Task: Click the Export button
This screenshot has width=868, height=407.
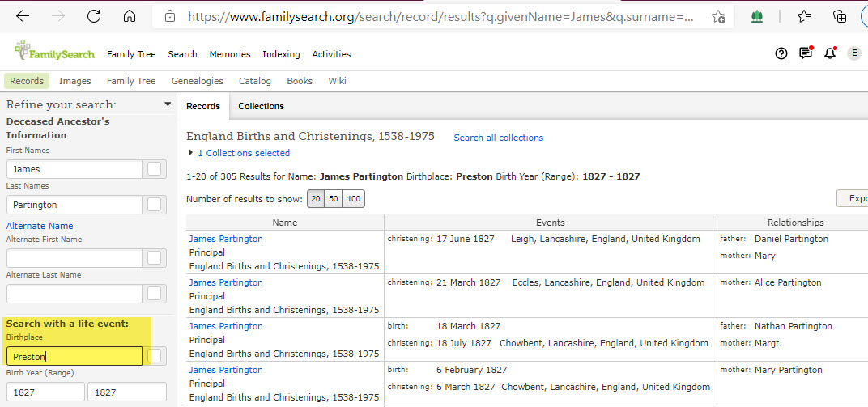Action: (x=852, y=198)
